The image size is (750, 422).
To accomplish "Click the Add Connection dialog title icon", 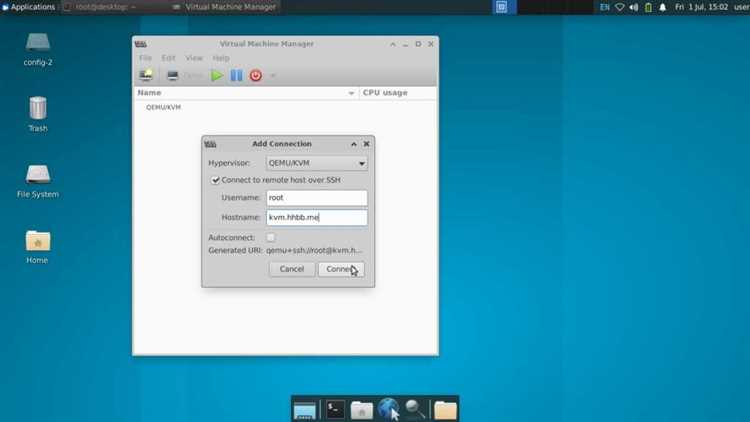I will click(210, 144).
